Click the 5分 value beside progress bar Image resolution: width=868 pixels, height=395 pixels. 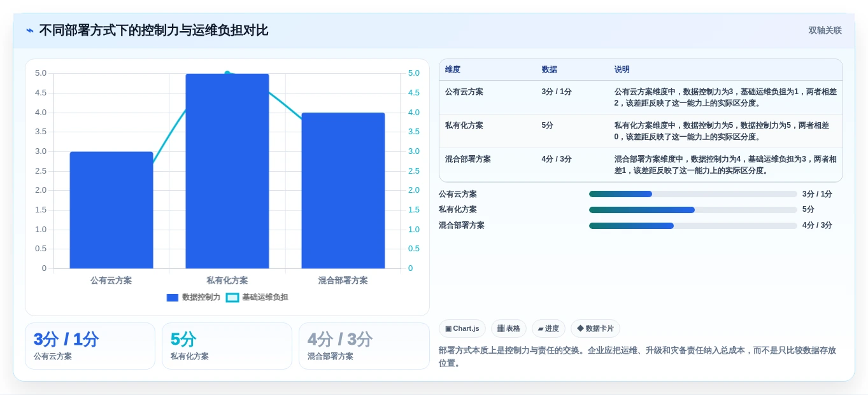[x=808, y=209]
